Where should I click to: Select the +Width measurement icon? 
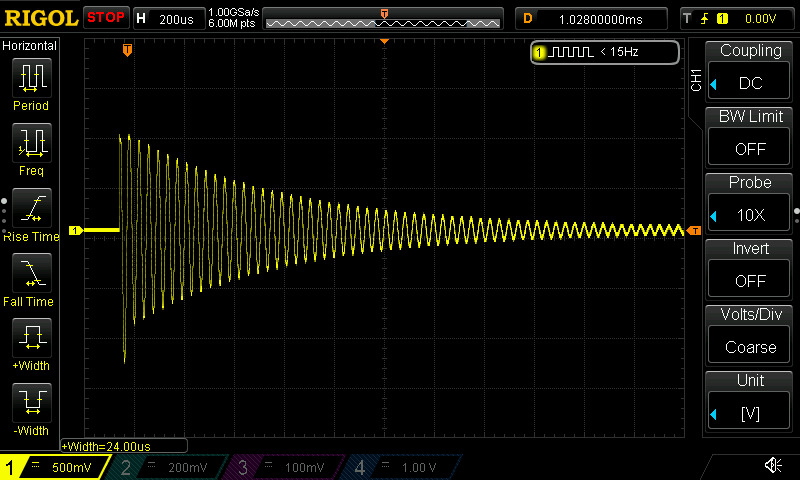33,338
